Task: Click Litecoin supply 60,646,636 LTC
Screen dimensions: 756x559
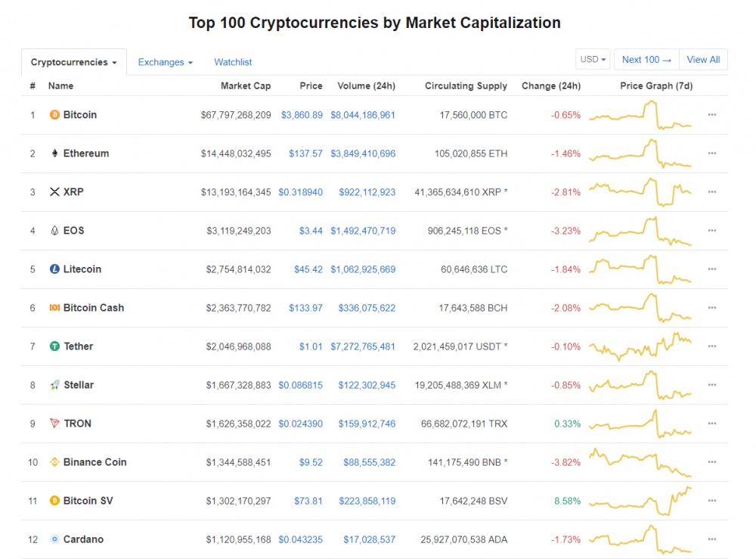Action: [474, 269]
